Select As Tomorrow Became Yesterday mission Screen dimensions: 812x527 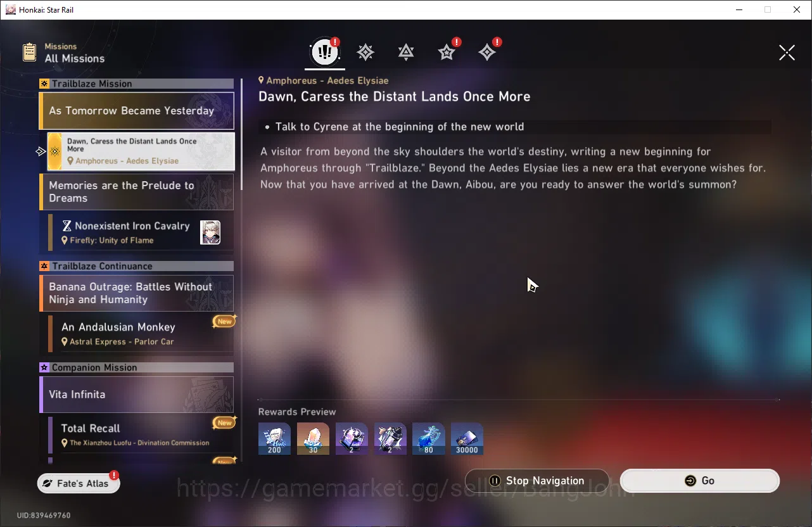coord(136,111)
